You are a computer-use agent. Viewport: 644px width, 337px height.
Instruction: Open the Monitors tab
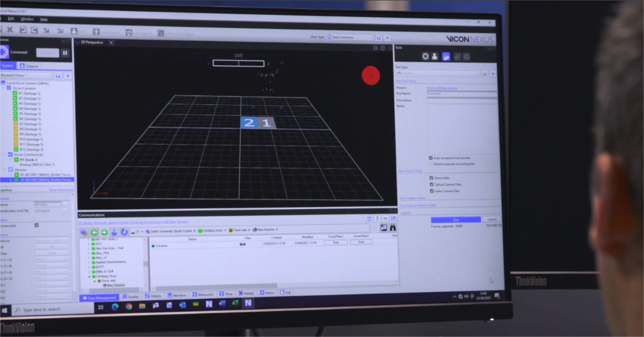177,295
